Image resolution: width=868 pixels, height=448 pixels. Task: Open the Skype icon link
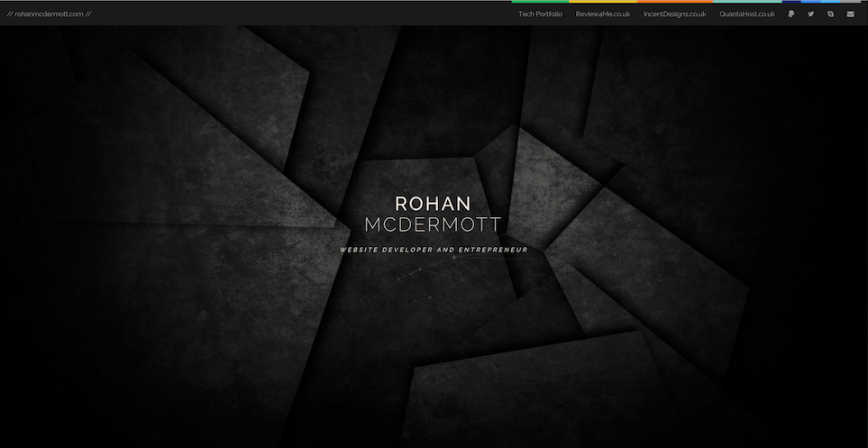click(830, 14)
